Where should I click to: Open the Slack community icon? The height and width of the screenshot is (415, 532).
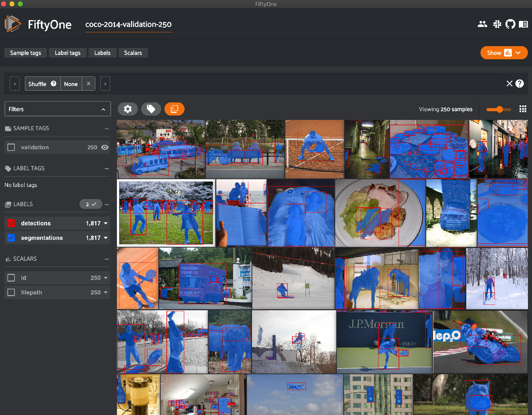[x=497, y=24]
